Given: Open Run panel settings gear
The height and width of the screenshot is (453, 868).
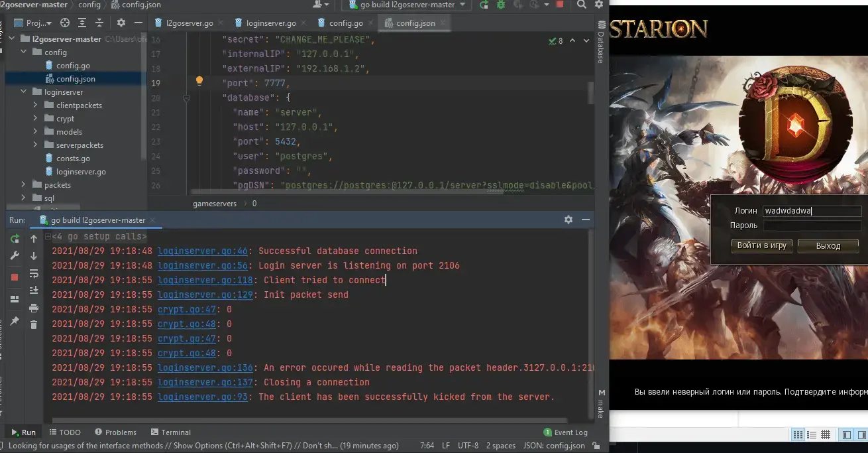Looking at the screenshot, I should pos(568,220).
